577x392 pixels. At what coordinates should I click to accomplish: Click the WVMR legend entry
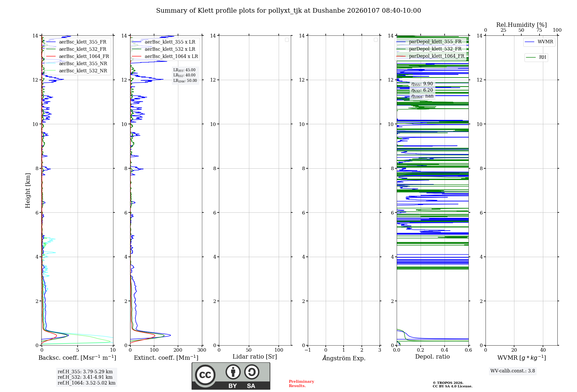[545, 42]
